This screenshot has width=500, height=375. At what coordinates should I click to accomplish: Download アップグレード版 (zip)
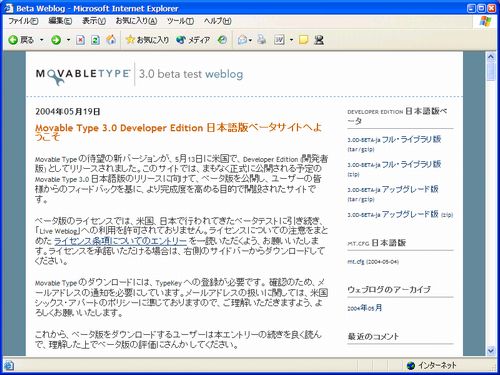click(400, 214)
